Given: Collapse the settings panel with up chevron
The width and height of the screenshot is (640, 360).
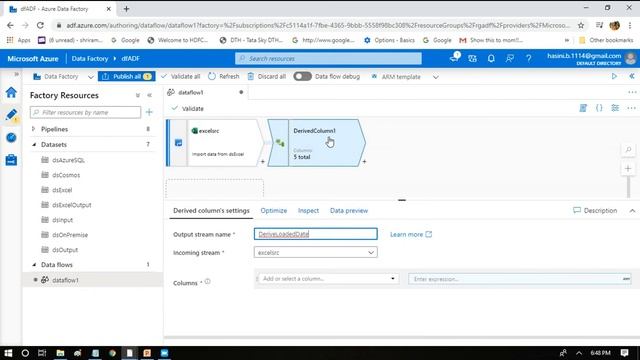Looking at the screenshot, I should tap(632, 211).
